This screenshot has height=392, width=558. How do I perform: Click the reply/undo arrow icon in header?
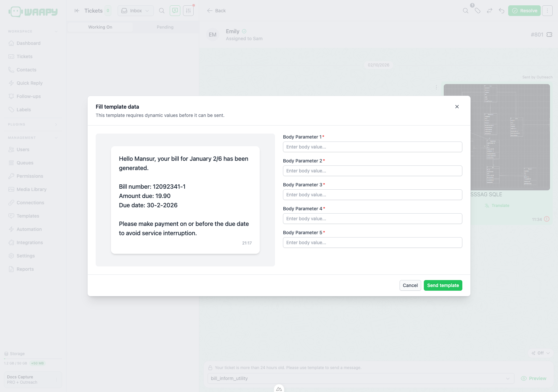pos(502,11)
